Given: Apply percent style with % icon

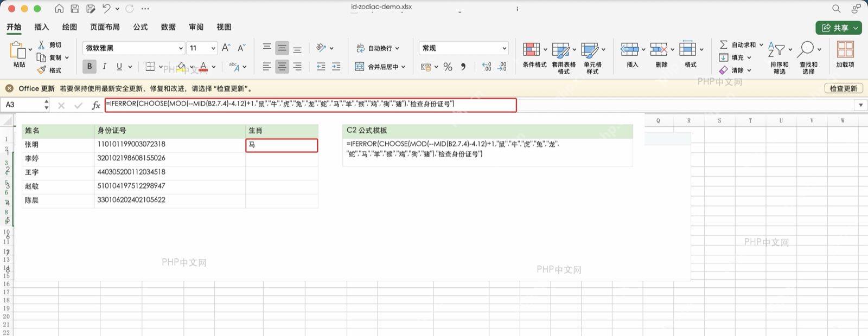Looking at the screenshot, I should pyautogui.click(x=448, y=67).
